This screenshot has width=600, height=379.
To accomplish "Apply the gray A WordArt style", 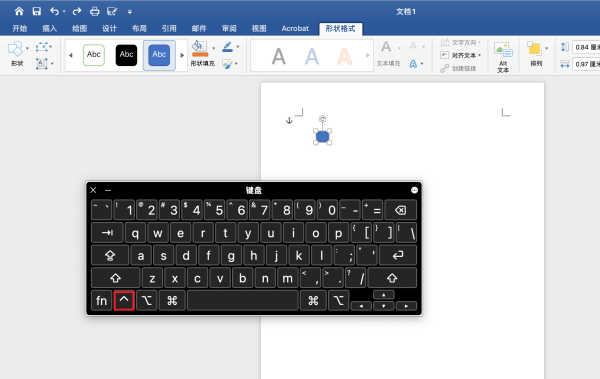I will (279, 56).
